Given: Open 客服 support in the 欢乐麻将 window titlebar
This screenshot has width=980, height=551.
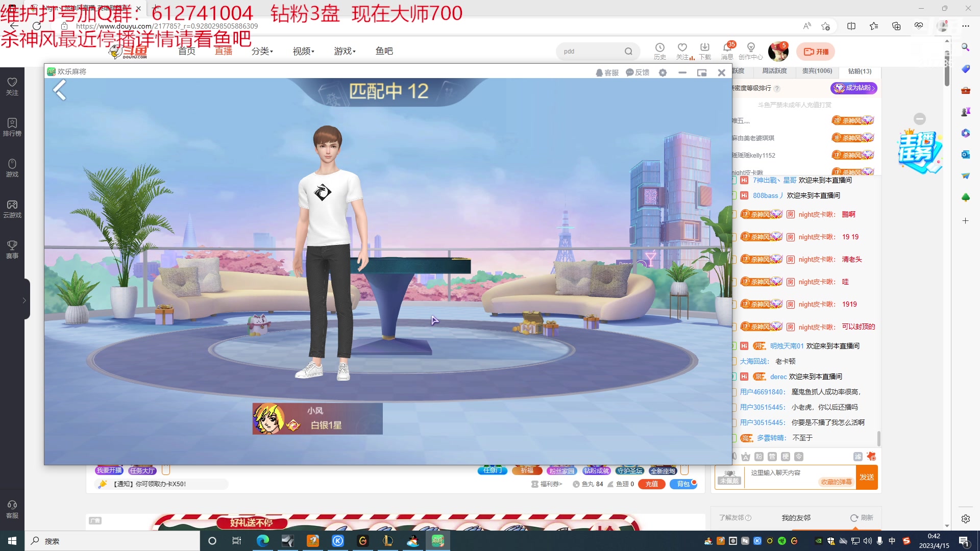Looking at the screenshot, I should tap(607, 72).
